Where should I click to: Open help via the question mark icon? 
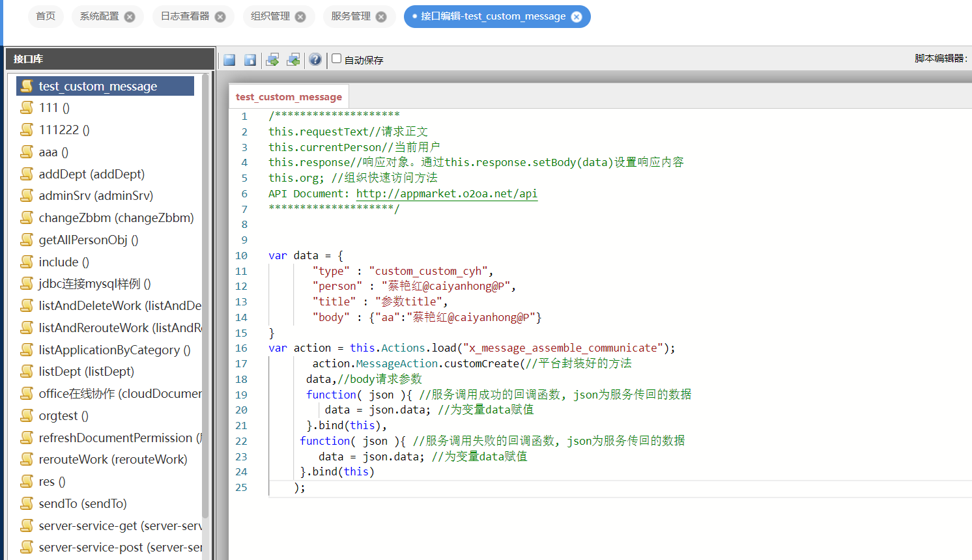coord(315,60)
